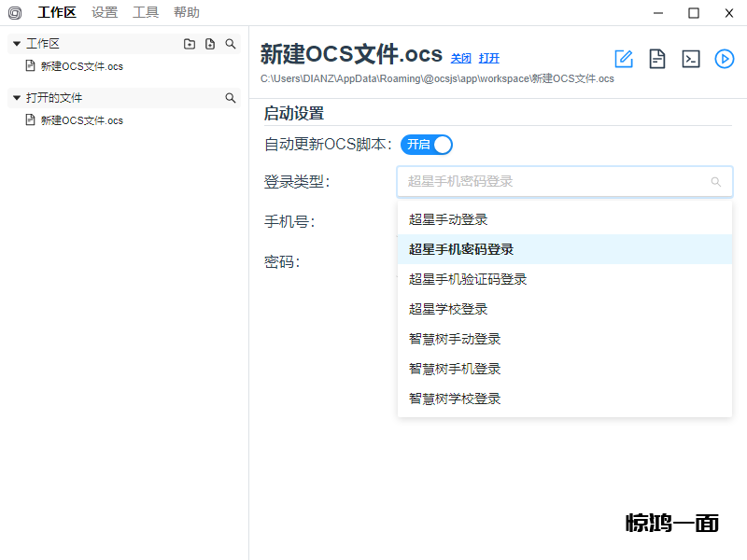Screen dimensions: 747x560
Task: Collapse the 工作区 tree section
Action: 17,44
